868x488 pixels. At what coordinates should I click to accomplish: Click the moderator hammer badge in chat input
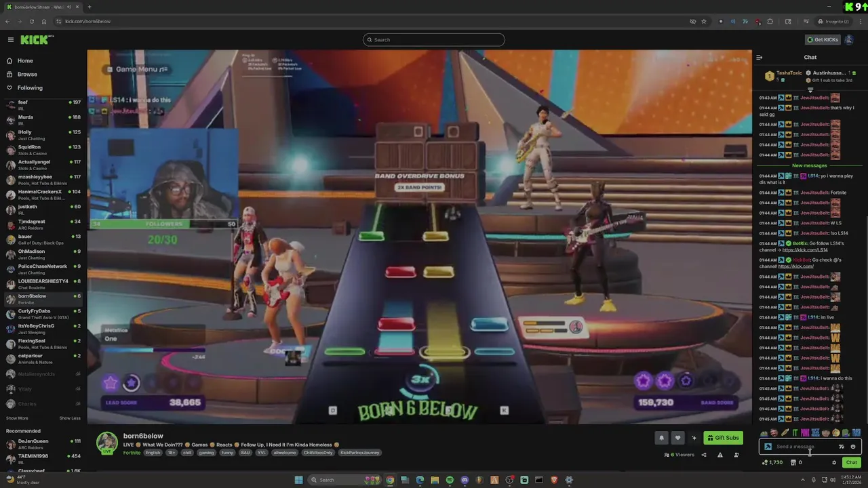tap(768, 447)
